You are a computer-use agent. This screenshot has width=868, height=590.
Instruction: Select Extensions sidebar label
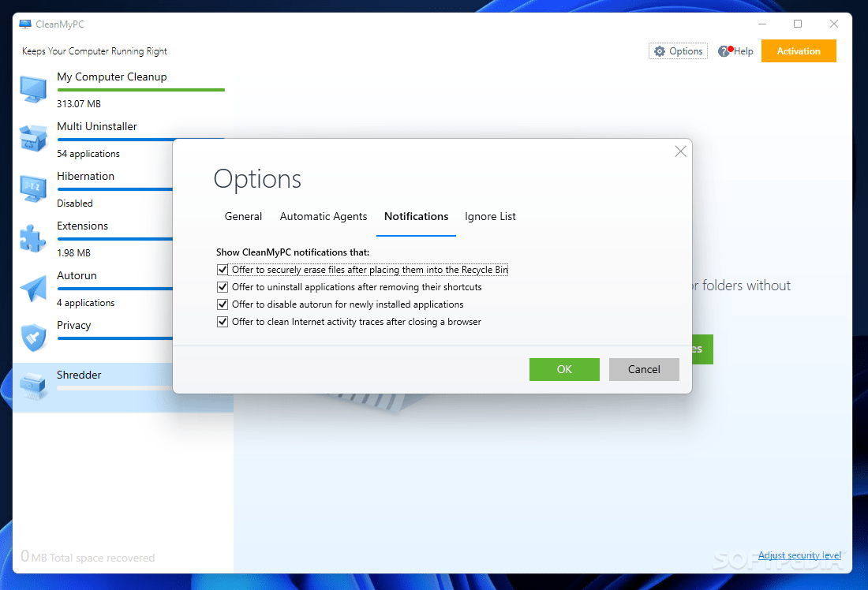click(x=83, y=226)
